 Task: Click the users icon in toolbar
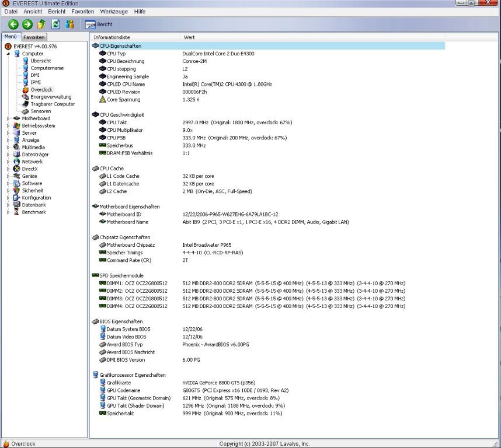[69, 24]
